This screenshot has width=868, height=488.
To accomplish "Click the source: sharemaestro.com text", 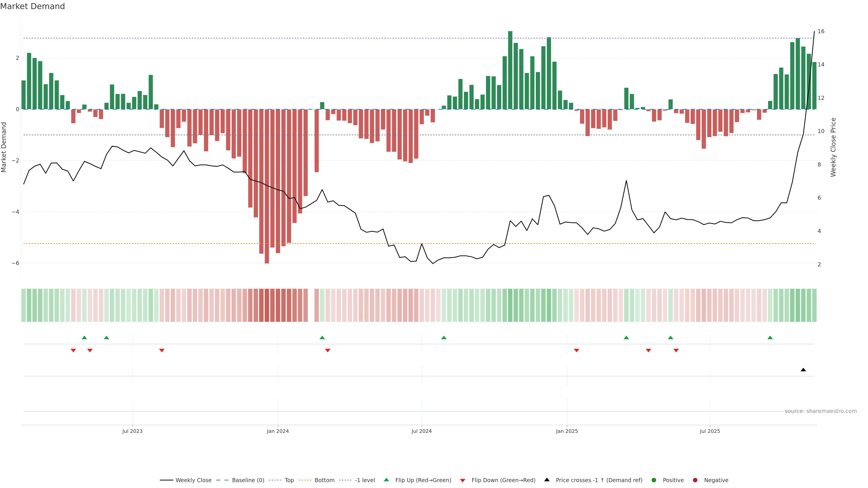I will (x=821, y=411).
